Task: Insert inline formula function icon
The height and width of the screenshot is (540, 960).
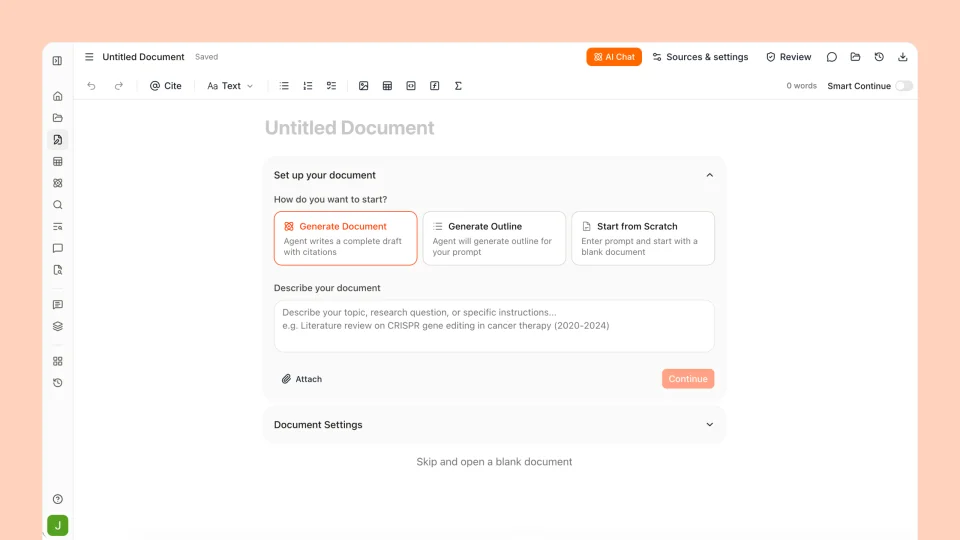Action: pyautogui.click(x=435, y=86)
